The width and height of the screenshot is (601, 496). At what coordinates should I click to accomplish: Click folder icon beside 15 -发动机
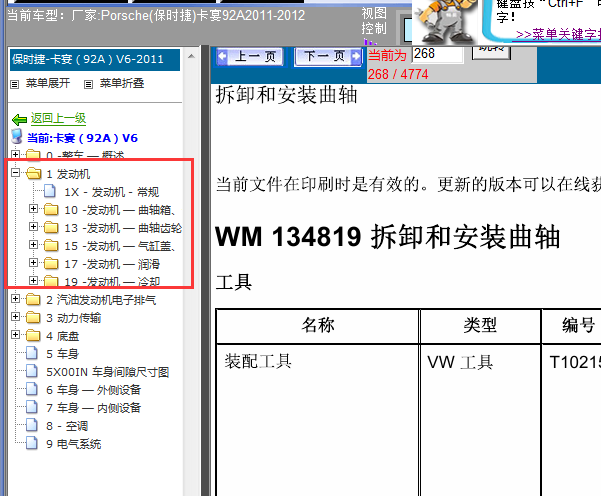pos(51,245)
